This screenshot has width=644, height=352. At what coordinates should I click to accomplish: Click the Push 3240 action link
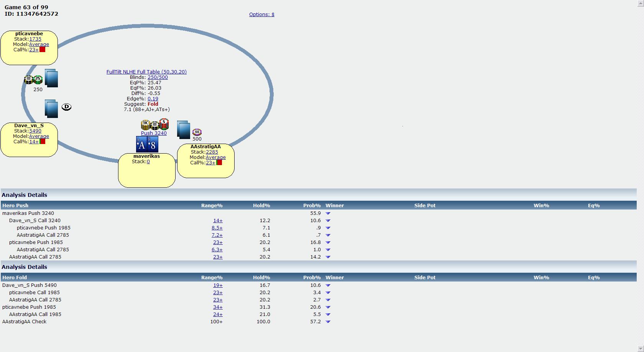pyautogui.click(x=154, y=133)
